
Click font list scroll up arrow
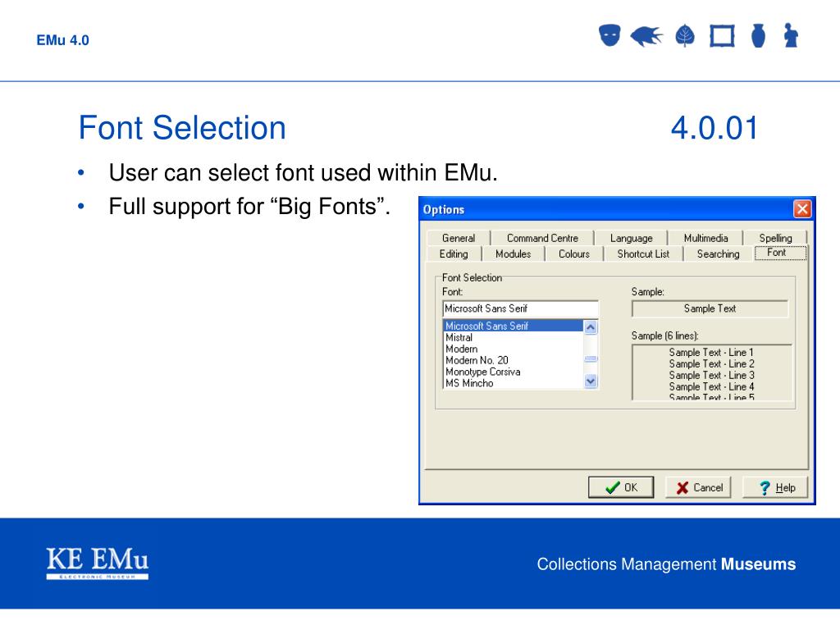(x=591, y=327)
